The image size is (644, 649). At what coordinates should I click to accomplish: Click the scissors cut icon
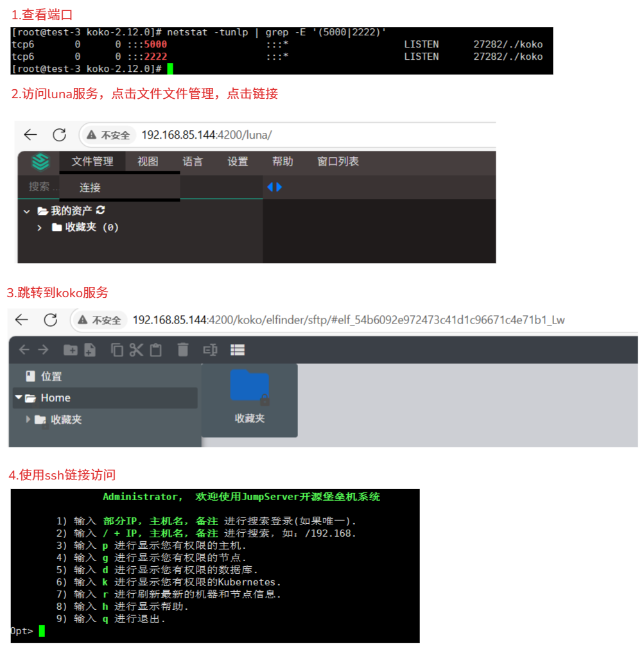(x=136, y=350)
